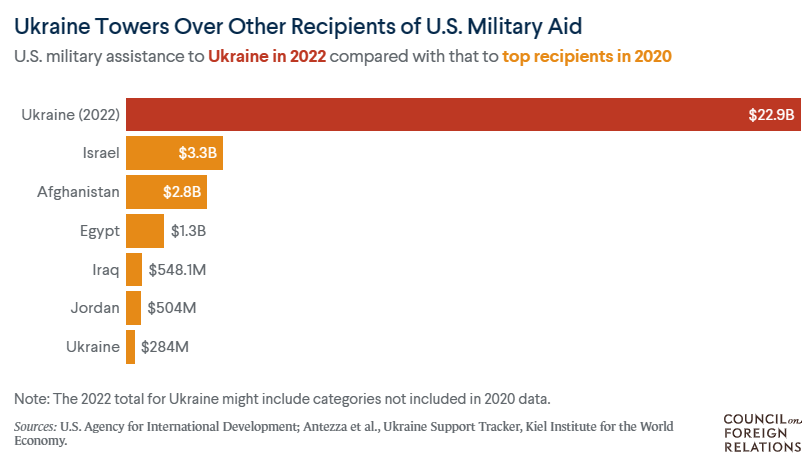Click the Council on Foreign Relations logo
Viewport: 807px width, 465px height.
point(762,431)
